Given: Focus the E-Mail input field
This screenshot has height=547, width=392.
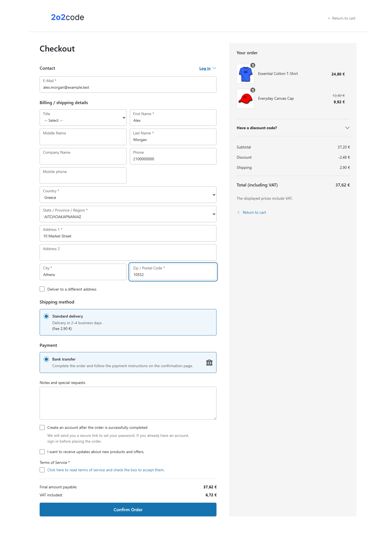Looking at the screenshot, I should coord(128,85).
